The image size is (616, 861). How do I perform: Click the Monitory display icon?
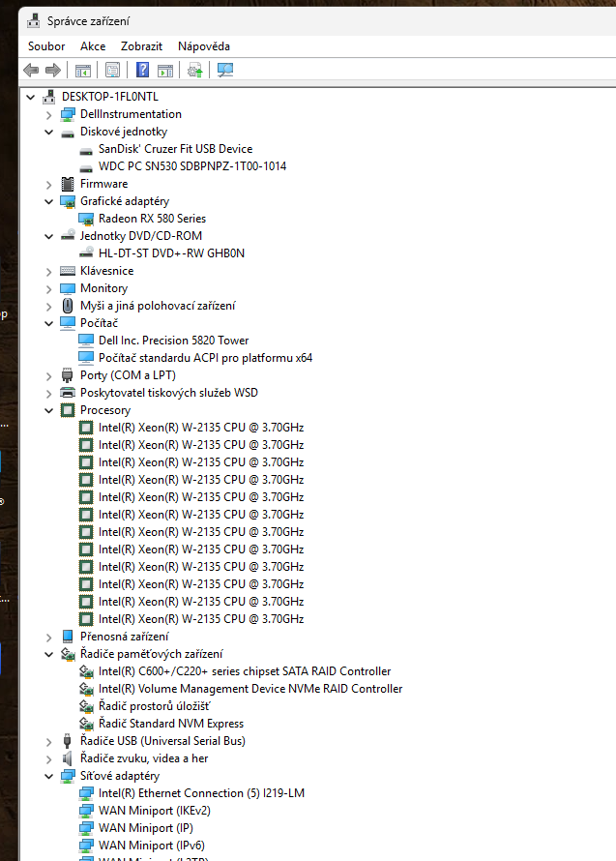[x=68, y=288]
